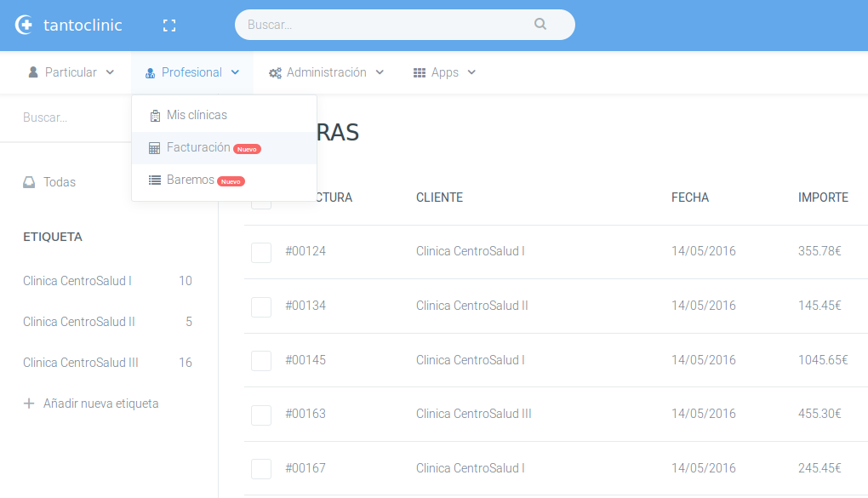868x498 pixels.
Task: Click the Baremos list icon
Action: pyautogui.click(x=154, y=180)
